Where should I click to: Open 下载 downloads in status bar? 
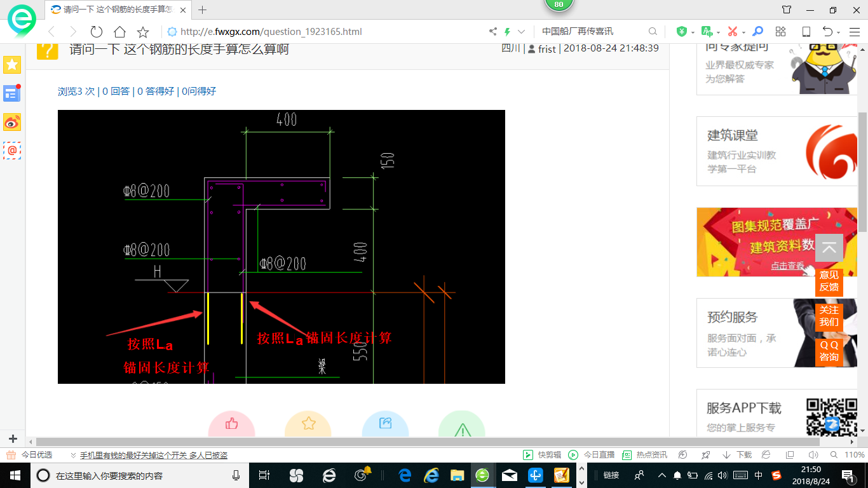(737, 455)
